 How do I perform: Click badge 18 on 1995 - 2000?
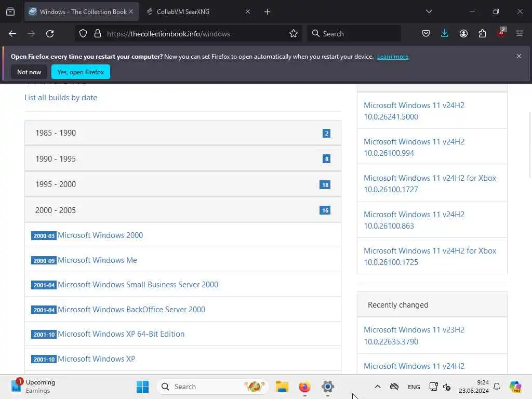(x=325, y=185)
